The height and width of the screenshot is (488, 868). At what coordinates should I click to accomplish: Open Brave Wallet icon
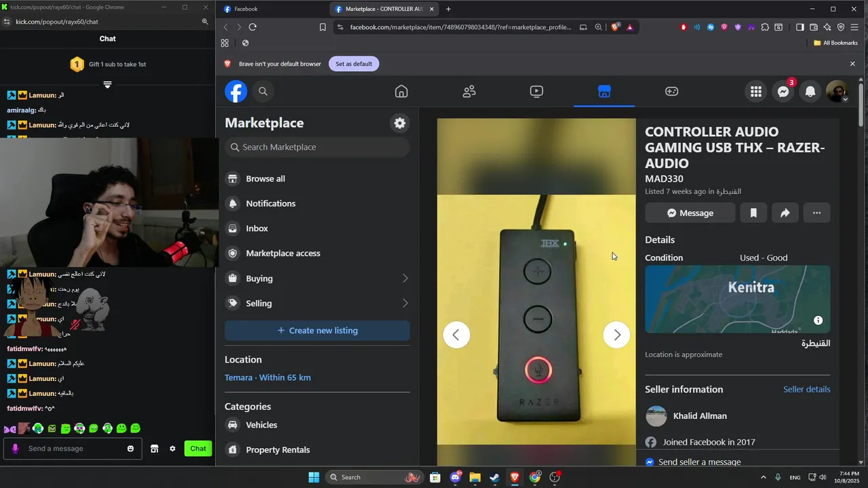814,27
